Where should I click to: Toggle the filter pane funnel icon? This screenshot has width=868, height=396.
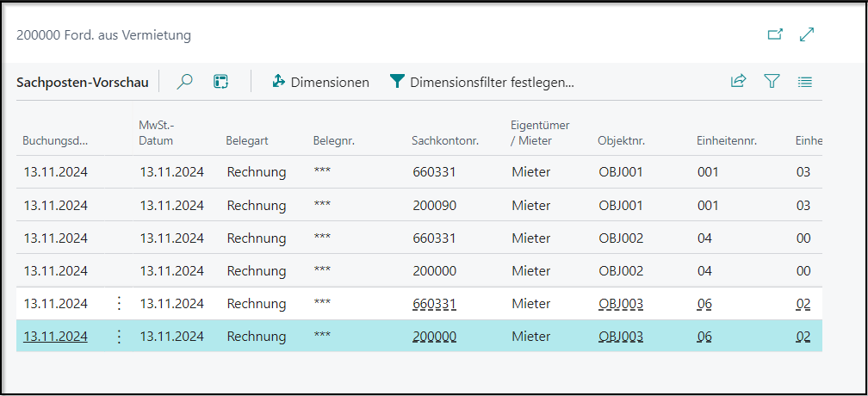pyautogui.click(x=772, y=82)
